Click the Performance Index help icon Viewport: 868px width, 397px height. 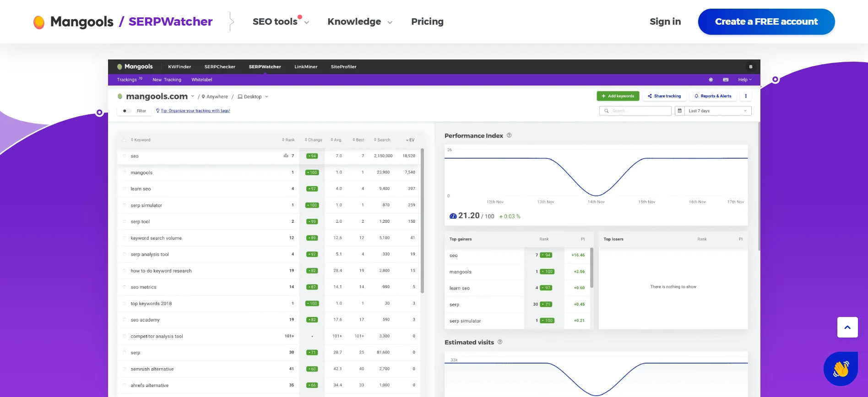509,135
